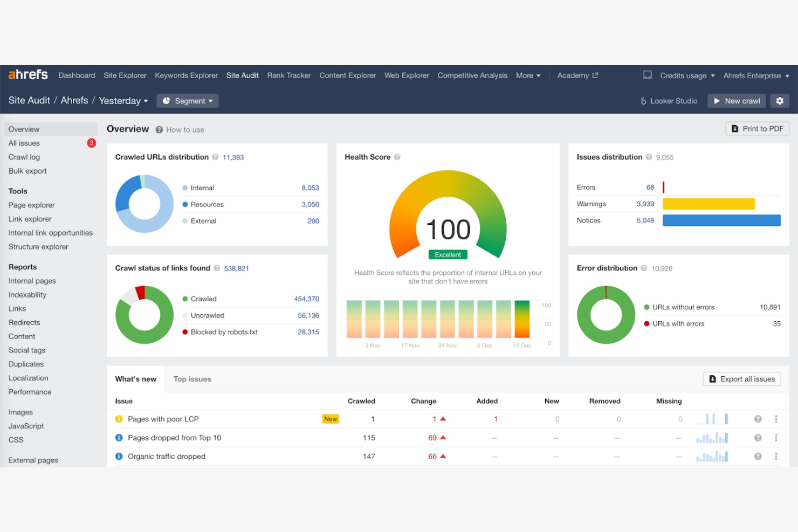
Task: Click the 11,393 crawled URLs link
Action: [x=233, y=157]
